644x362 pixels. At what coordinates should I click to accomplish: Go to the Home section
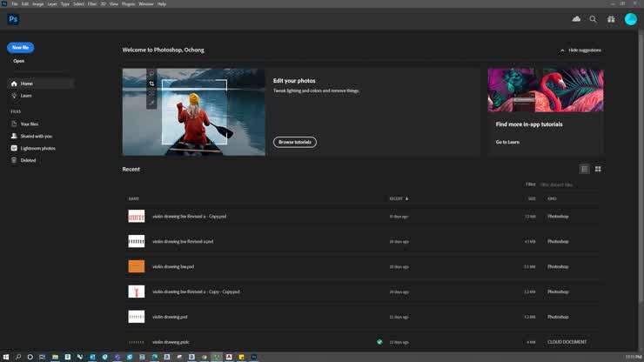coord(41,84)
